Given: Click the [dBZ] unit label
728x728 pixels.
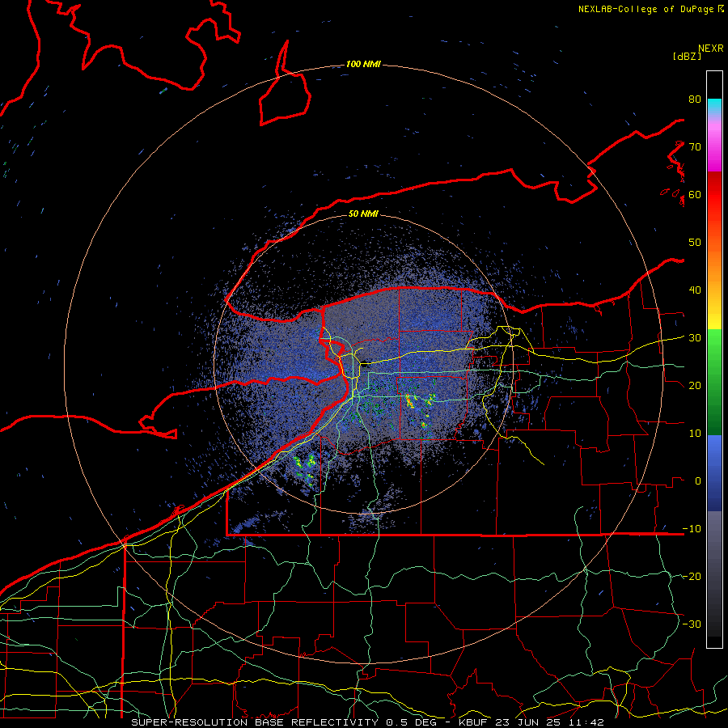Looking at the screenshot, I should click(x=687, y=56).
